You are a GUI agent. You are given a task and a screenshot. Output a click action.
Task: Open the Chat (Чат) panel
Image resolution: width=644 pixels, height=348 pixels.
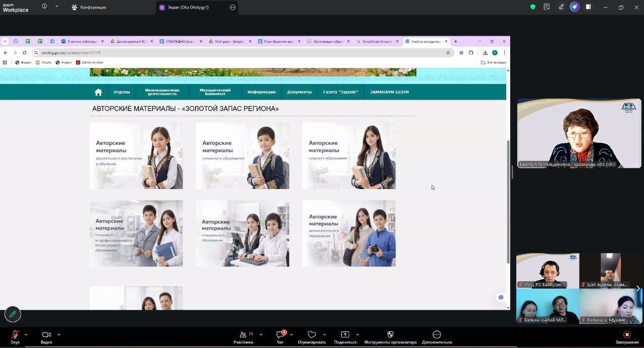(x=280, y=335)
